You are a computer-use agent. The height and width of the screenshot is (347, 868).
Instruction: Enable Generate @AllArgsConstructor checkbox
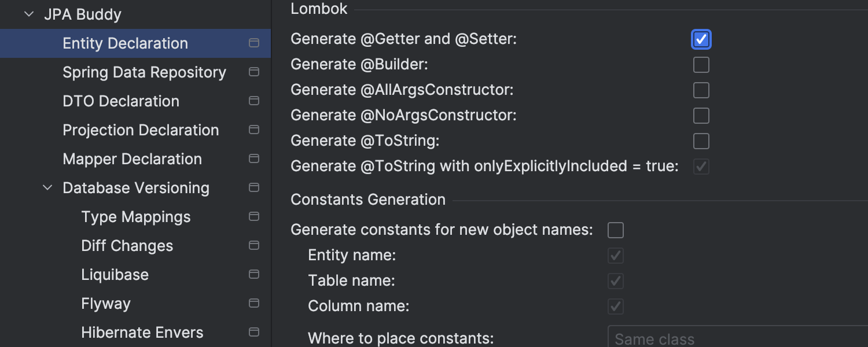coord(701,90)
